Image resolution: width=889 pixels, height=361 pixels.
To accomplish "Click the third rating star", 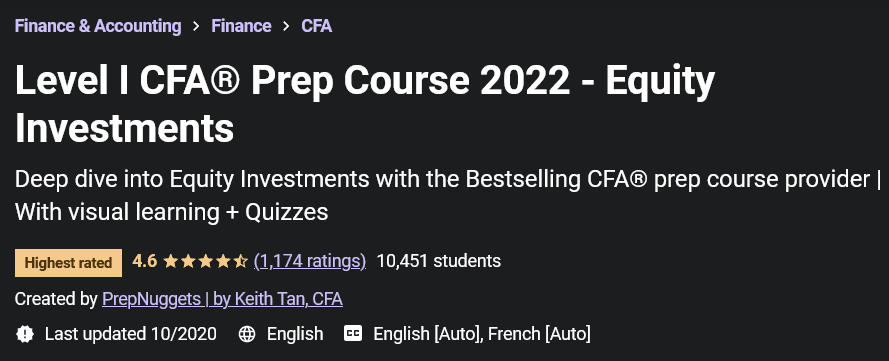I will coord(205,261).
